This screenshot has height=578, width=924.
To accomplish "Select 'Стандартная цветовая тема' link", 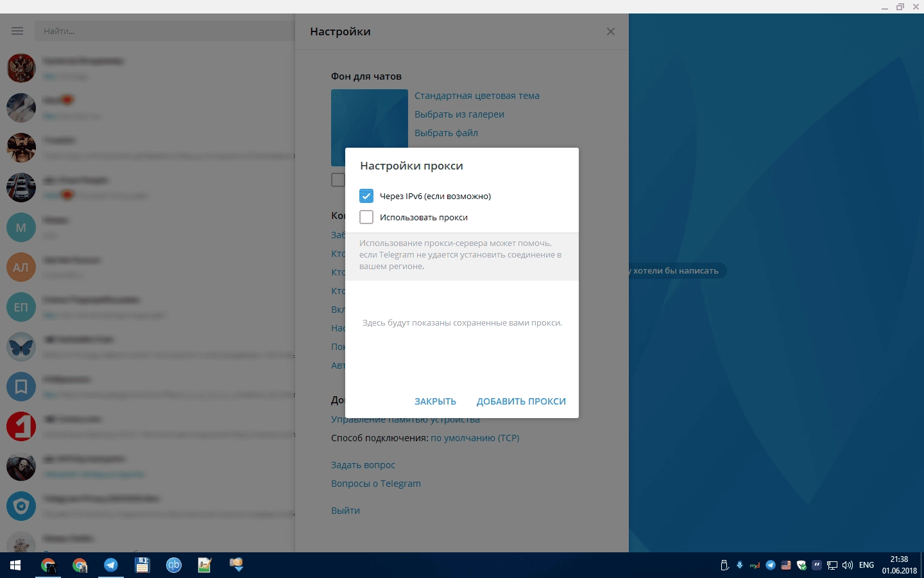I will 477,96.
